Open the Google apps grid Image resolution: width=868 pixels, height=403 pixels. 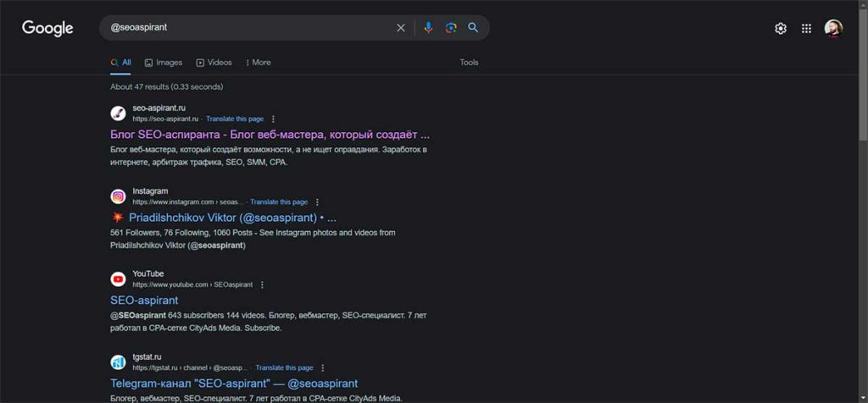coord(807,29)
